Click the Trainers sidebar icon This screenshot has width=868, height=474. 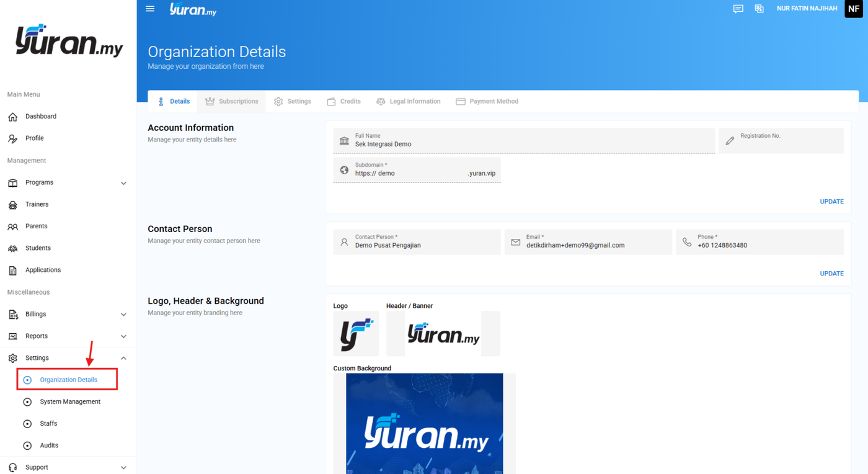13,205
